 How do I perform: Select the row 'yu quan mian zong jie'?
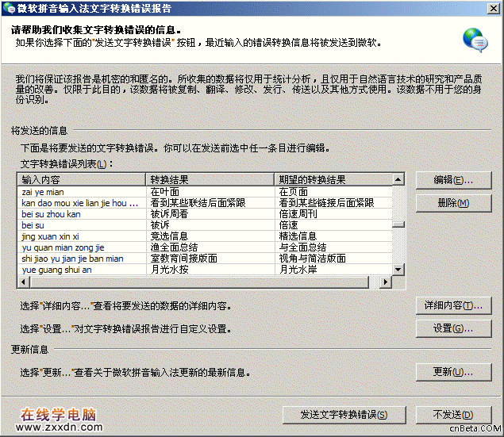(x=205, y=247)
